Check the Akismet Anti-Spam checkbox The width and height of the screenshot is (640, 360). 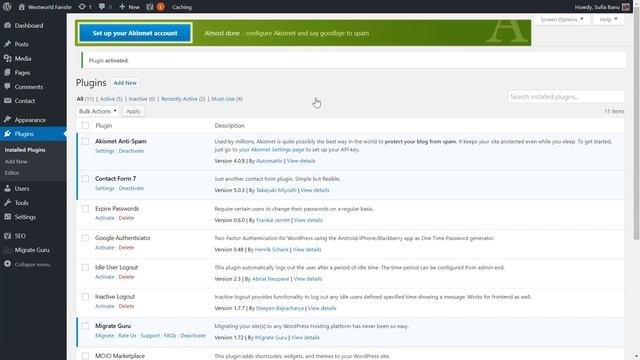point(85,141)
